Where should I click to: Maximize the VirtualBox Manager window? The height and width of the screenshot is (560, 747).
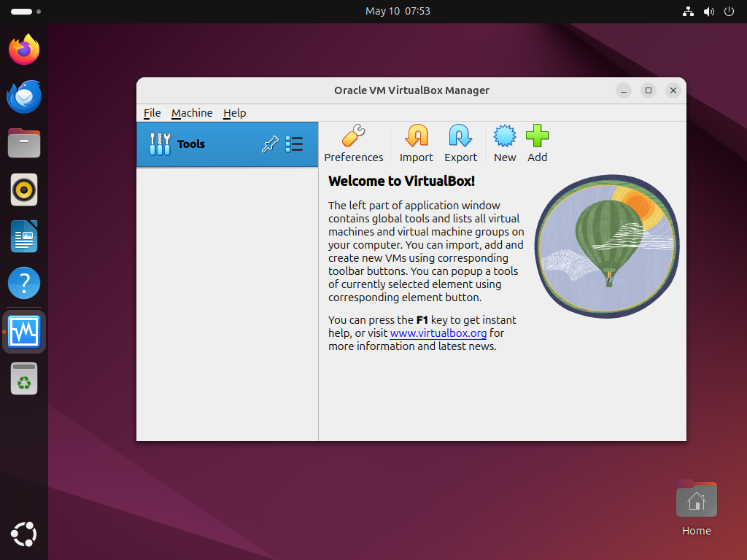649,90
